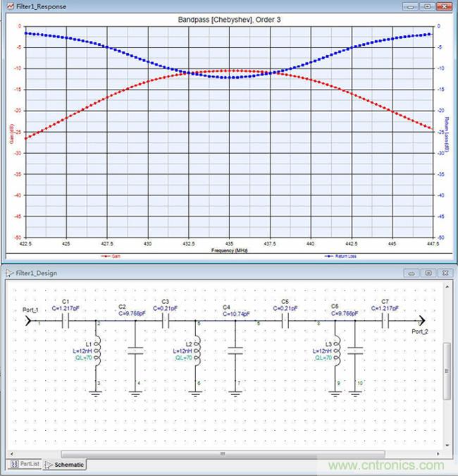The image size is (458, 476).
Task: Select capacitor C1 in the schematic
Action: tap(65, 321)
